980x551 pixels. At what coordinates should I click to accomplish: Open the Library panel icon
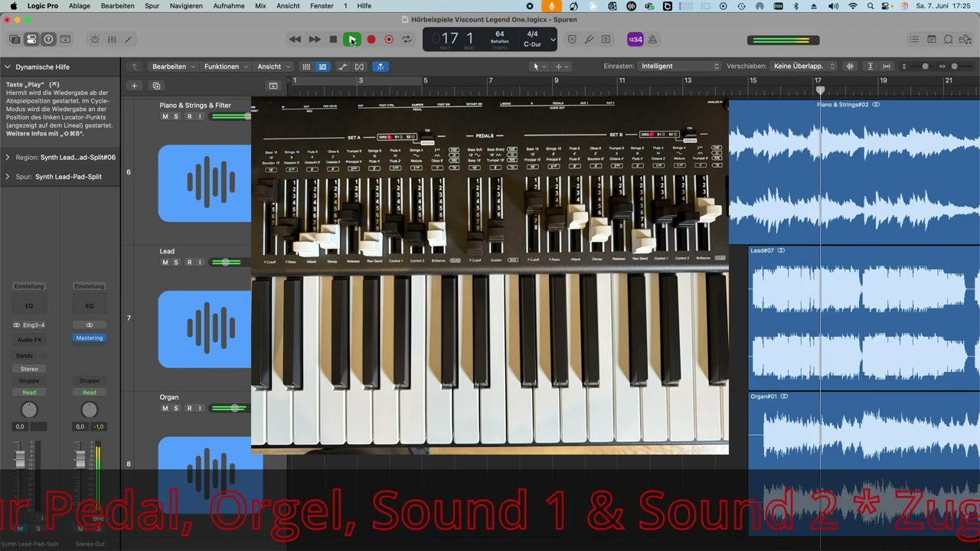[15, 39]
